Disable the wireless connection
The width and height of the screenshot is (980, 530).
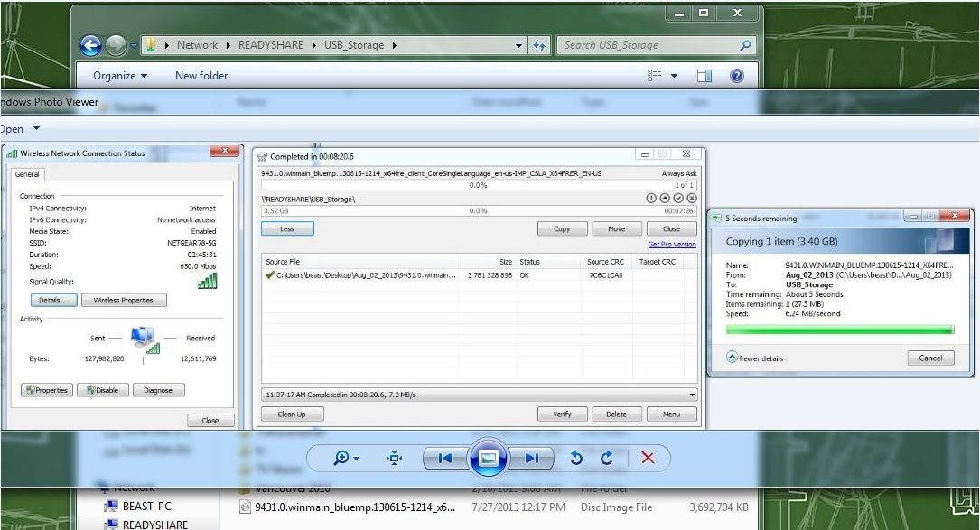tap(102, 390)
